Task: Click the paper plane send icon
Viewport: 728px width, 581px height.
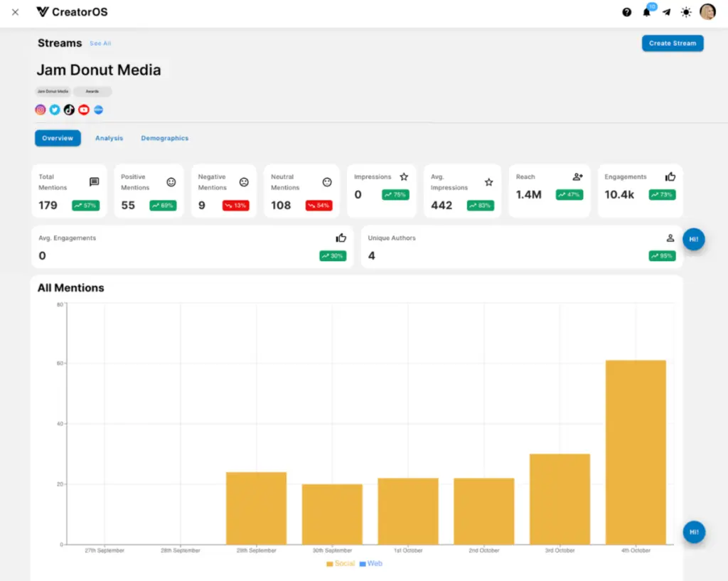Action: tap(666, 12)
